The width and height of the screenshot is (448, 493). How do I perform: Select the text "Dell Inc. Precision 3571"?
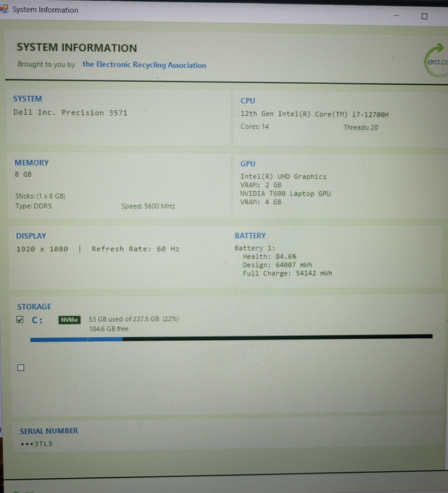tap(70, 113)
